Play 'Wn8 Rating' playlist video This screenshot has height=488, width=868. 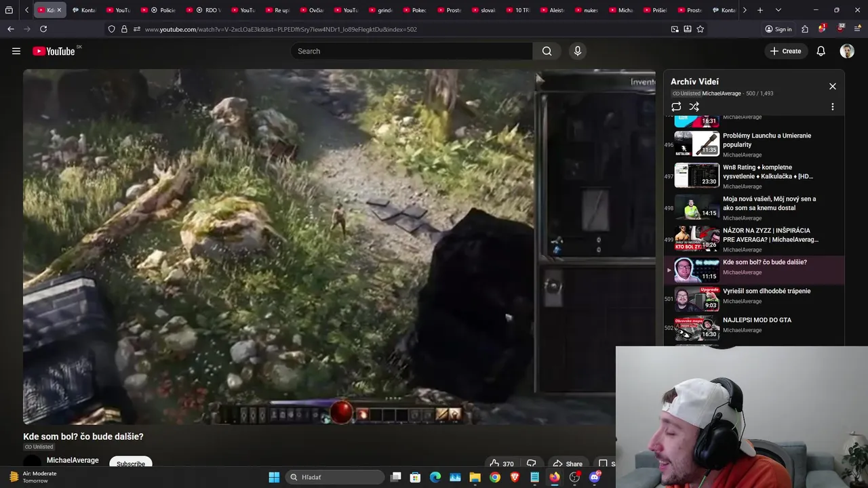755,175
